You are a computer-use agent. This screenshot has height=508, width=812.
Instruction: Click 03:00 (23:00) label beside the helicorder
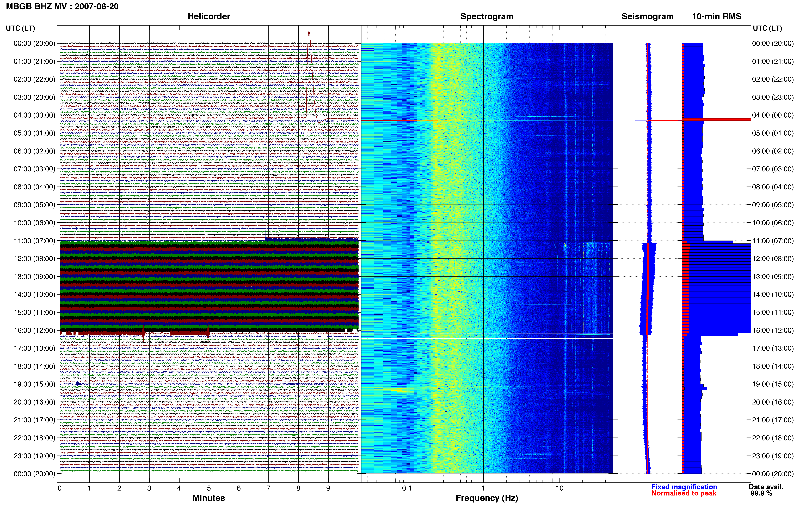[34, 97]
